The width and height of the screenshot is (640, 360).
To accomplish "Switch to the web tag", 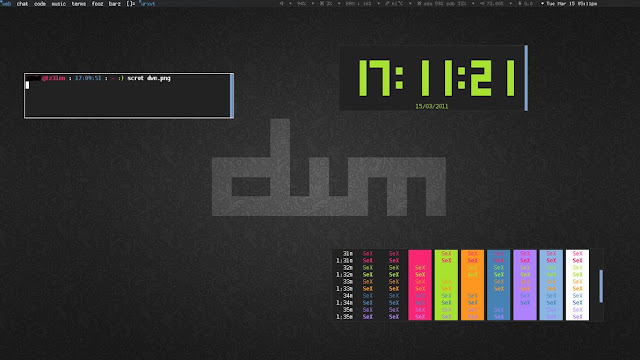I will click(6, 4).
